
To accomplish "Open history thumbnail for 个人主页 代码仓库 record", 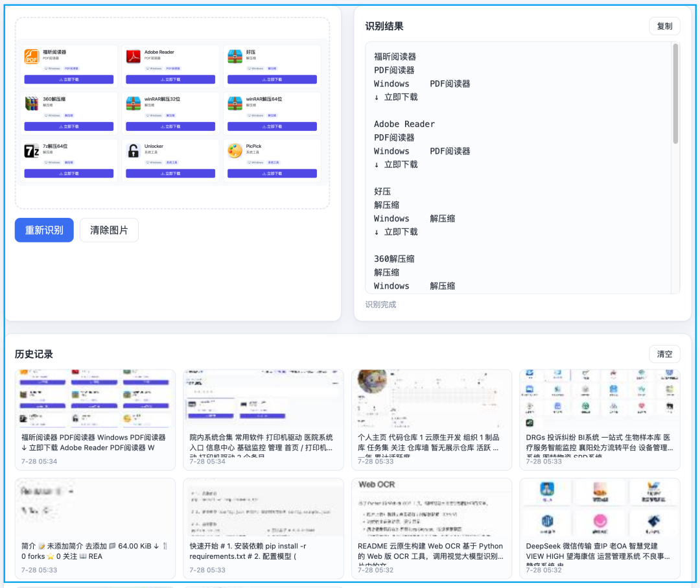I will pos(431,399).
